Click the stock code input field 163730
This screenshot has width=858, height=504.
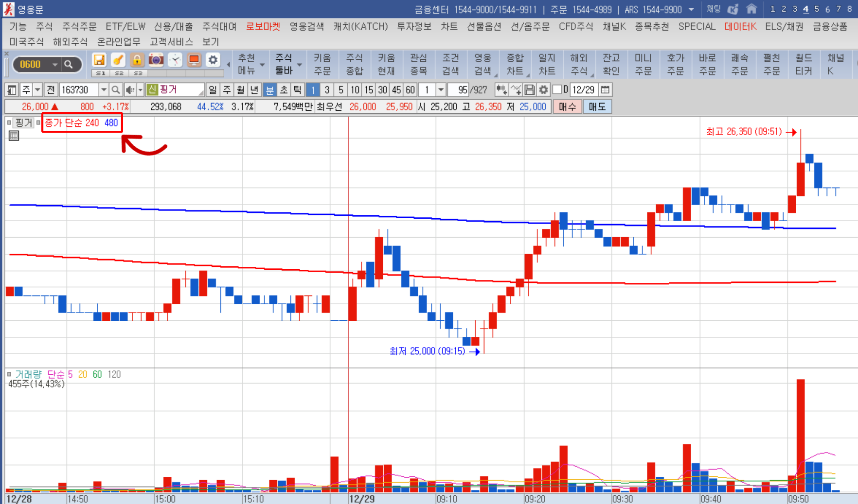tap(79, 90)
